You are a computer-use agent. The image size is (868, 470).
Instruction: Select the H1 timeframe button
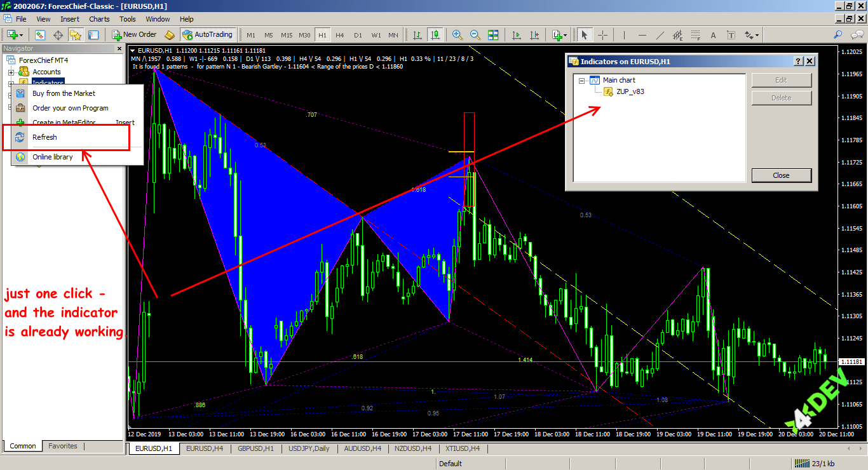click(x=322, y=35)
